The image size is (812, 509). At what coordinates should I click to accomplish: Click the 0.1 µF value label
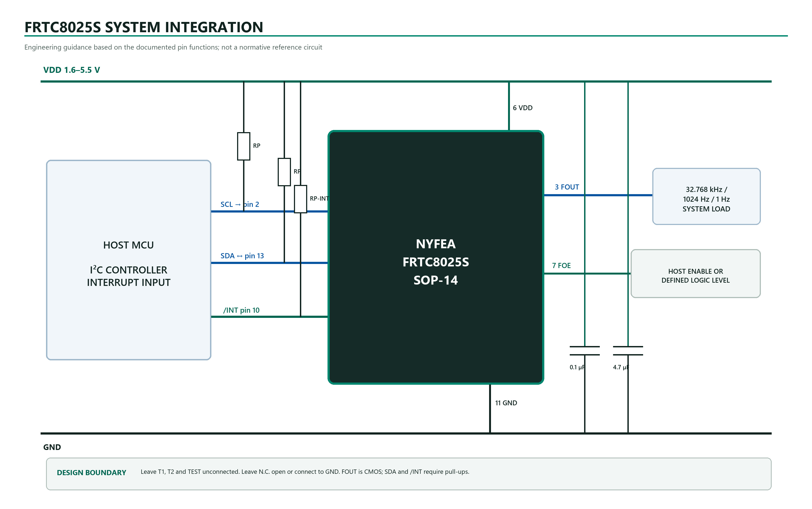(577, 367)
